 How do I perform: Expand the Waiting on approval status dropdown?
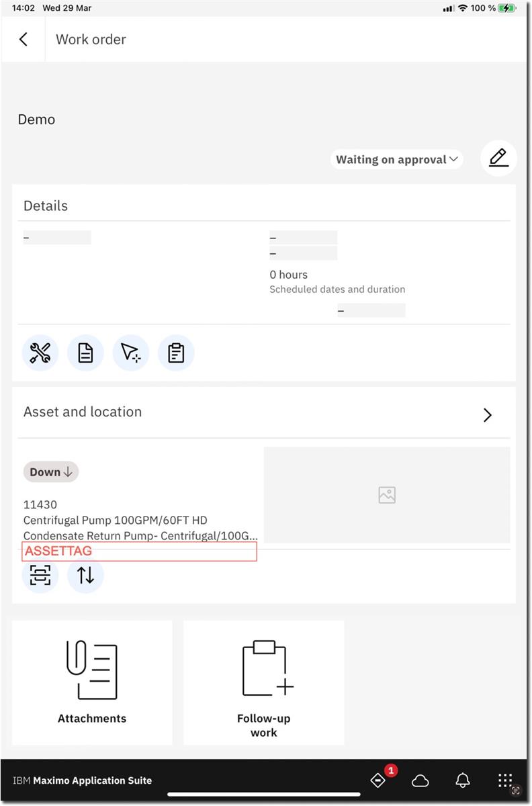tap(396, 160)
